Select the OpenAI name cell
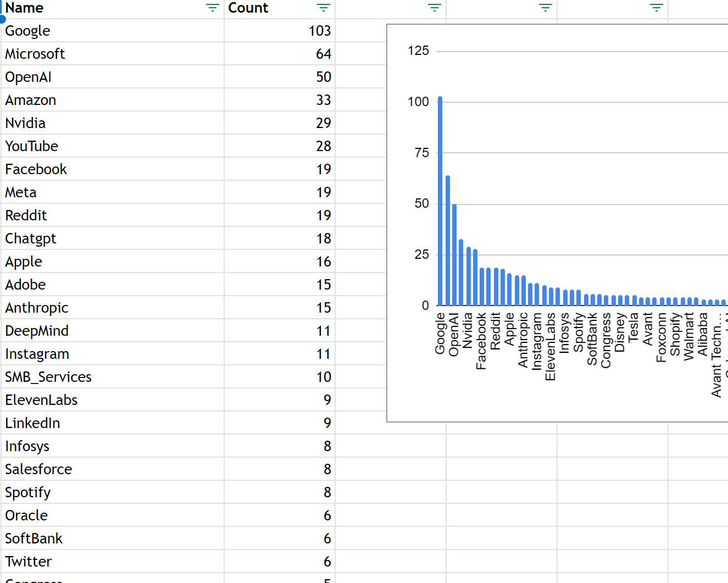 [x=112, y=77]
